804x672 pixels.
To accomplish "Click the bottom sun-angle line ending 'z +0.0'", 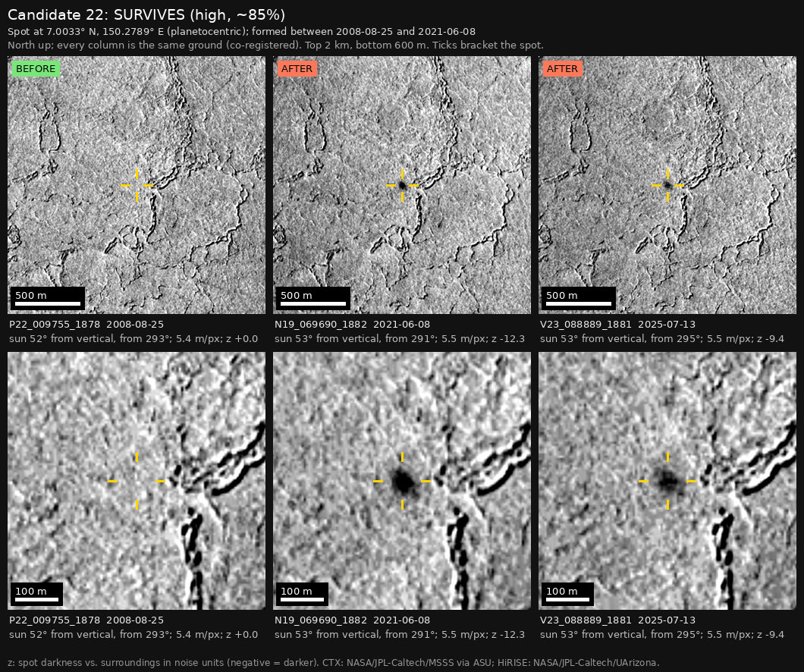I will [x=133, y=635].
